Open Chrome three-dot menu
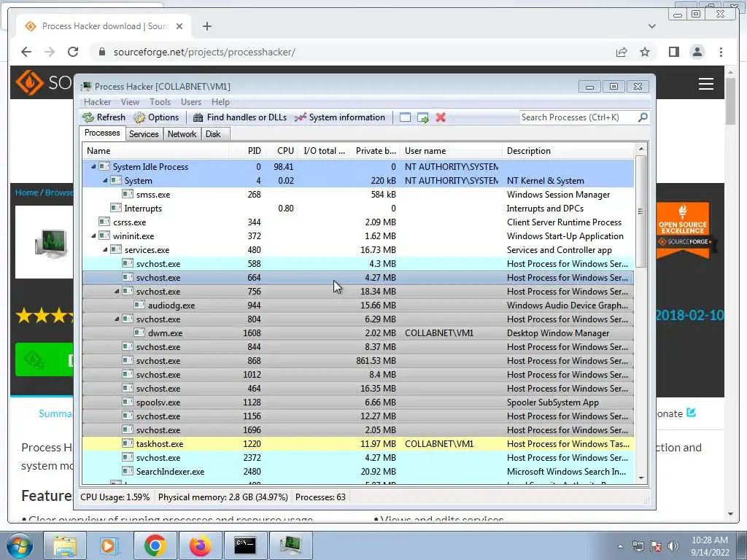This screenshot has width=747, height=560. [721, 52]
